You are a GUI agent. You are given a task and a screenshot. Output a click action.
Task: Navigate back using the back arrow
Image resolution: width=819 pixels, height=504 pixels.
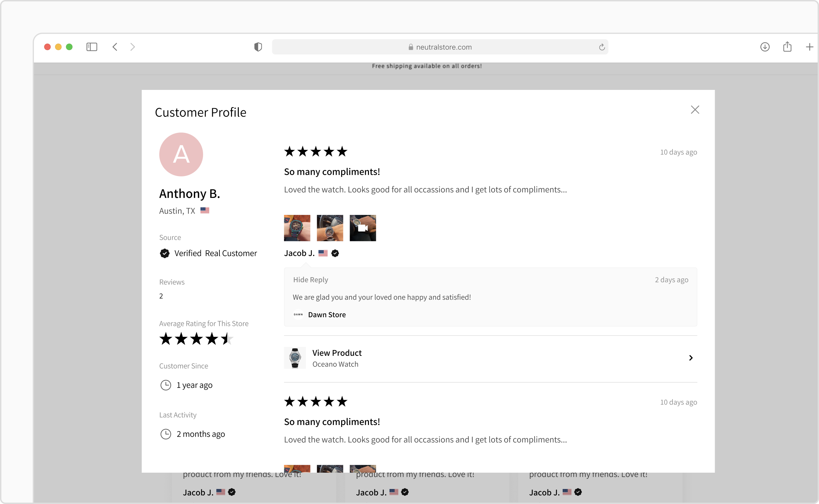pyautogui.click(x=115, y=47)
